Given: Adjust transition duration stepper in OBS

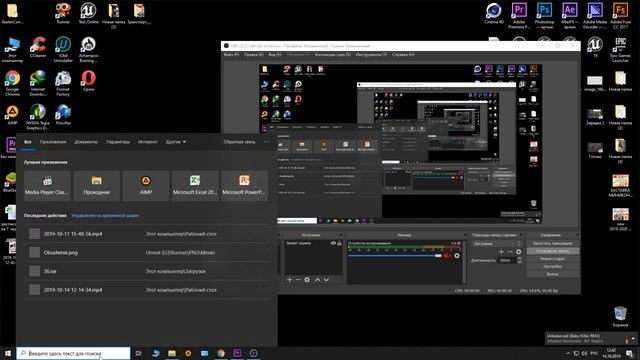Looking at the screenshot, I should click(519, 260).
